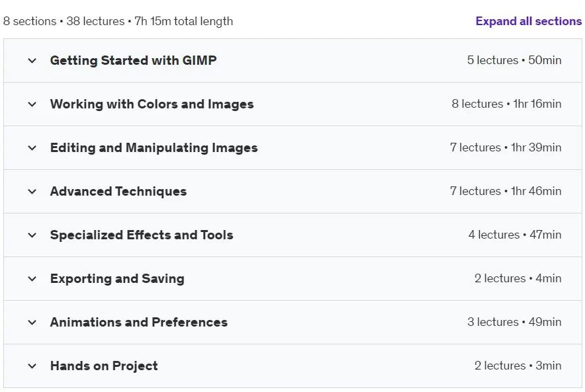
Task: Open Animations and Preferences section title
Action: click(139, 322)
